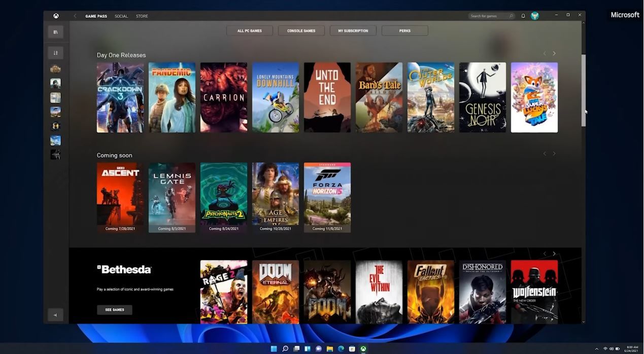Open The Bard's Tale tile

[379, 97]
